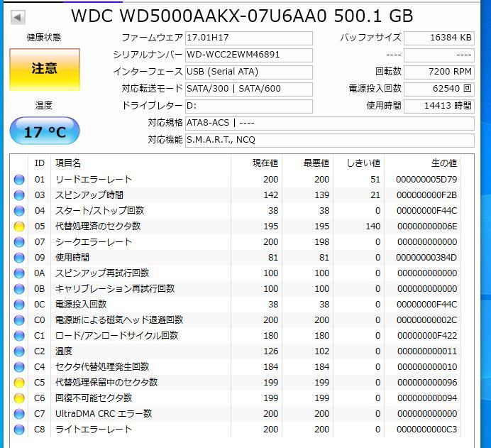Click the firmware field 17.01H17
The height and width of the screenshot is (448, 491).
pos(249,38)
